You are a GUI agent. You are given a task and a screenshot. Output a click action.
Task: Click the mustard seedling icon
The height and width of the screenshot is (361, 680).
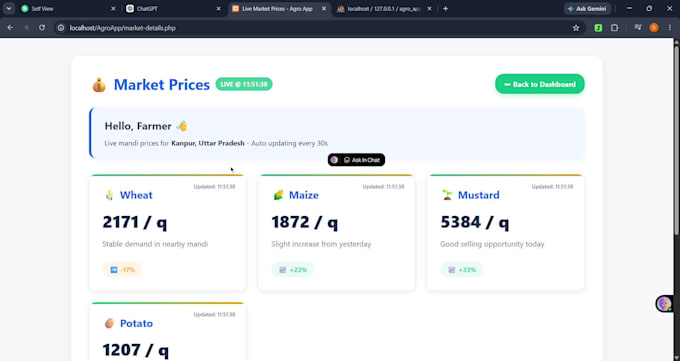[x=447, y=195]
